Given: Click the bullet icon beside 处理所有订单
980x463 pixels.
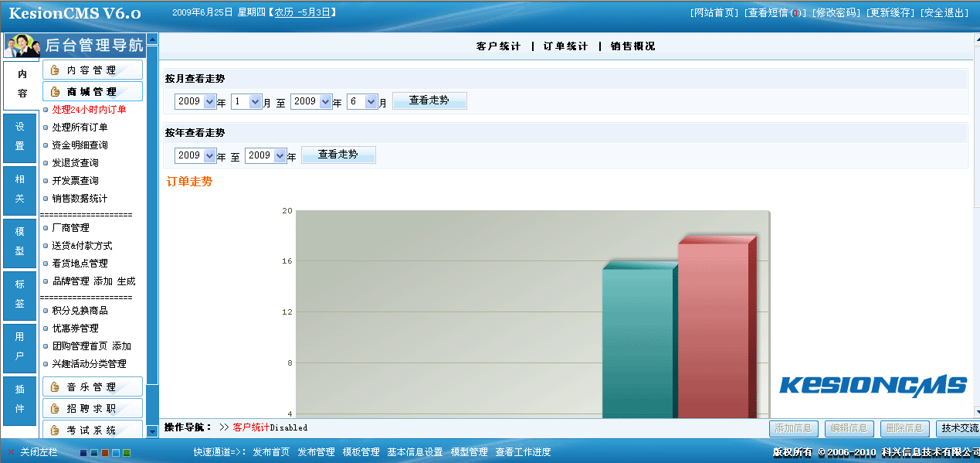Looking at the screenshot, I should (x=46, y=128).
